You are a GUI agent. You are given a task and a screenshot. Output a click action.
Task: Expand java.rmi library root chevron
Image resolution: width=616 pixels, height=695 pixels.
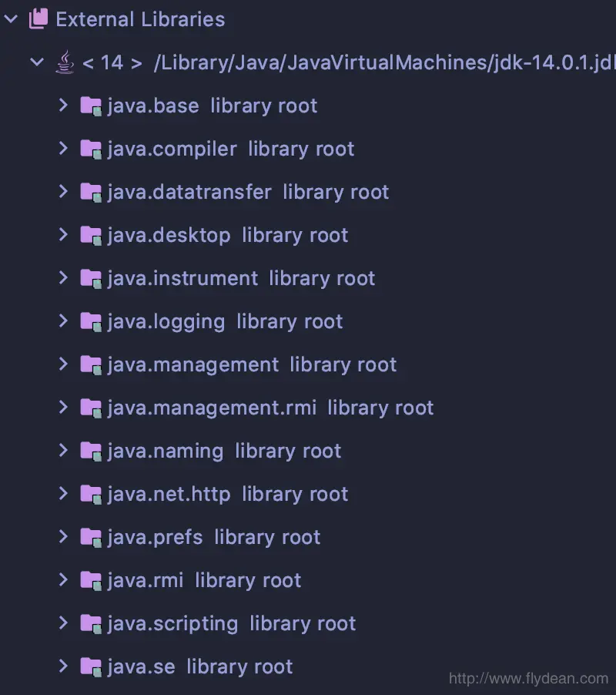63,579
